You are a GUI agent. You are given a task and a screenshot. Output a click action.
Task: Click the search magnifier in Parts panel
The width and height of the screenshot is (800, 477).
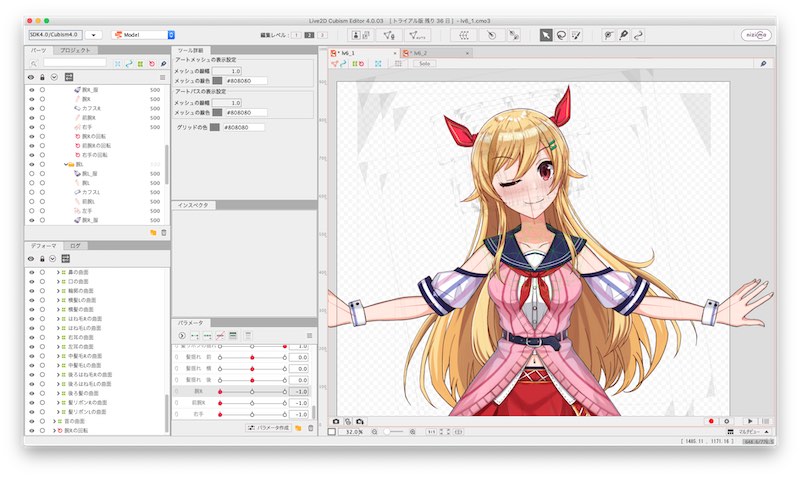click(x=34, y=64)
